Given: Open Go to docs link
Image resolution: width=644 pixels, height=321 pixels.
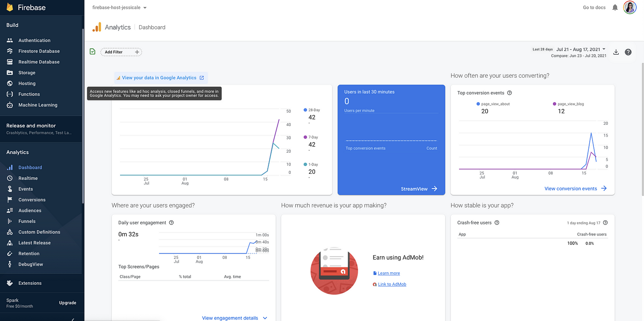Looking at the screenshot, I should click(x=594, y=7).
